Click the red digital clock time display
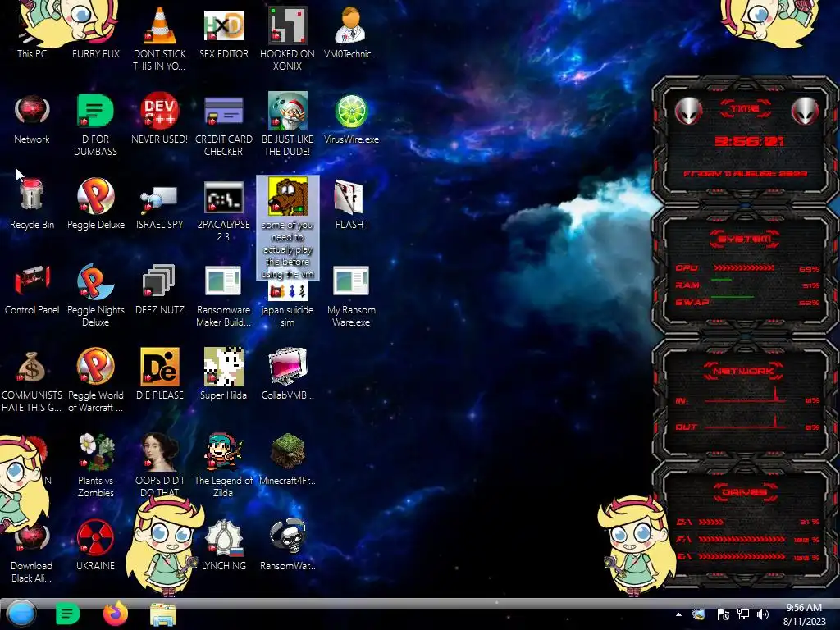The height and width of the screenshot is (630, 840). pos(749,141)
